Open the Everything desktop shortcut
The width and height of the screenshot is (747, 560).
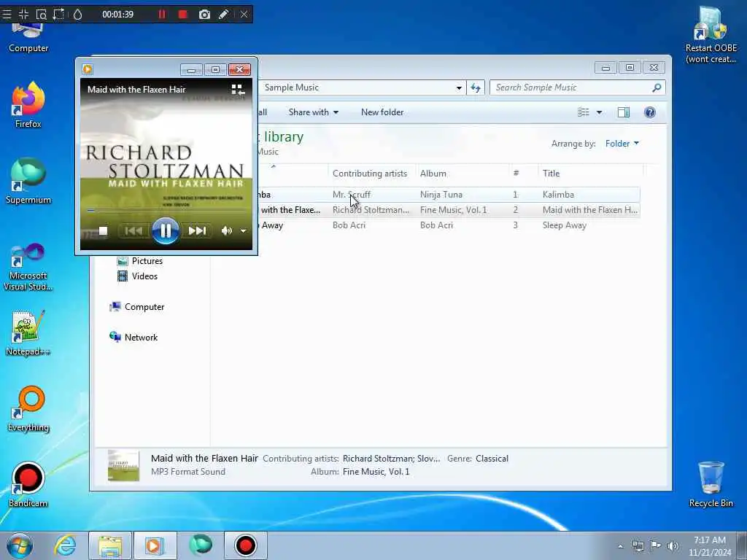[28, 408]
